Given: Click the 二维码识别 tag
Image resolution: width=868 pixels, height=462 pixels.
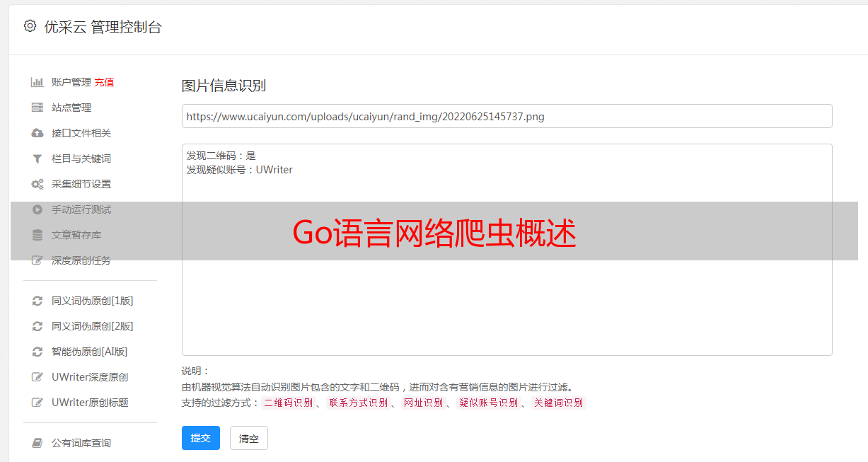Looking at the screenshot, I should coord(288,403).
